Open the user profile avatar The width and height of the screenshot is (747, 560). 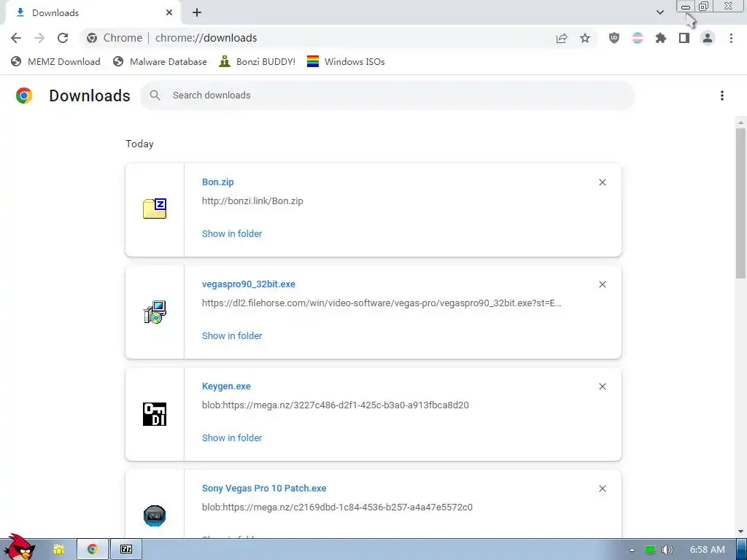point(708,38)
